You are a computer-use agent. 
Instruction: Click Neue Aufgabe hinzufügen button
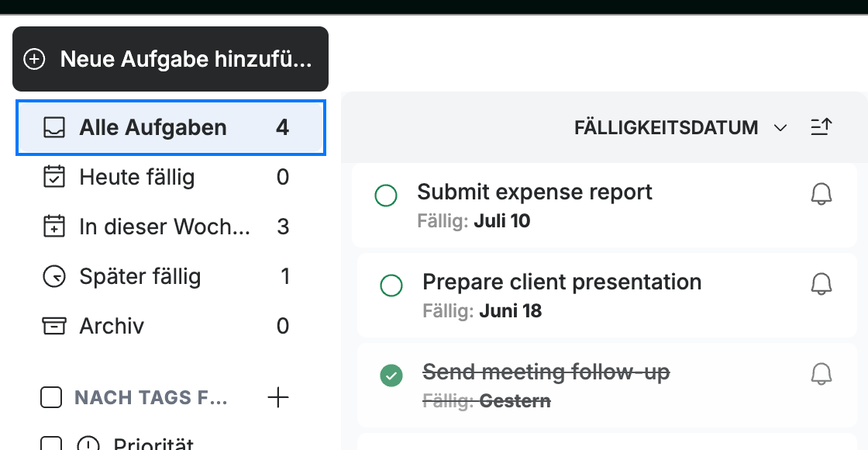click(170, 59)
